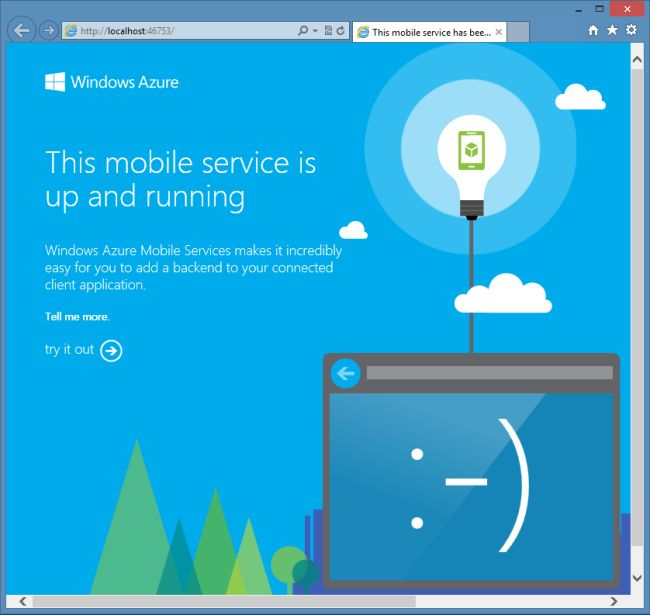Close the 'This mobile service' tab
650x615 pixels.
click(x=499, y=32)
